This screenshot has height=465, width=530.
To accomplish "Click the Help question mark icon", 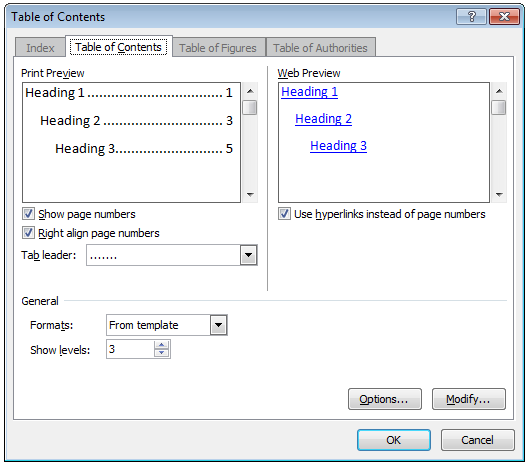I will click(x=472, y=16).
